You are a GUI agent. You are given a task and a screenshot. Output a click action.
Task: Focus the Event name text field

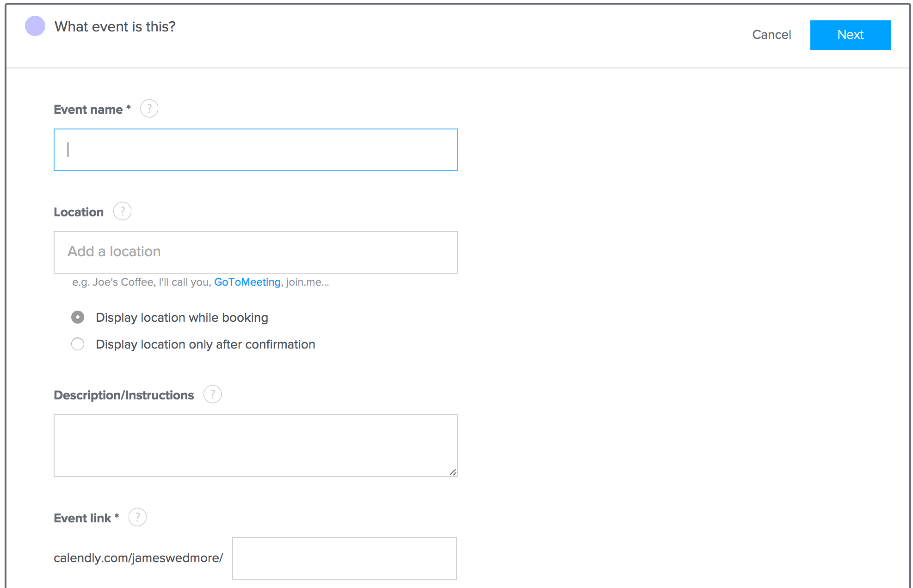click(256, 150)
